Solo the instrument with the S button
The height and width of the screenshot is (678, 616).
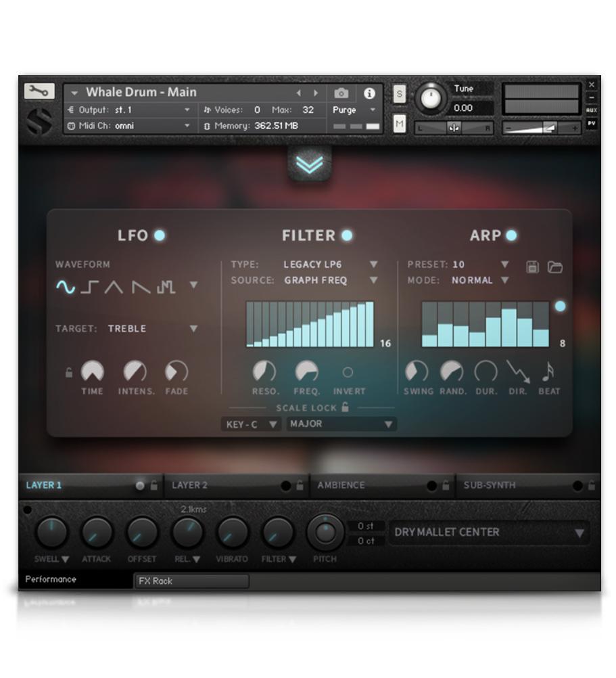tap(398, 93)
